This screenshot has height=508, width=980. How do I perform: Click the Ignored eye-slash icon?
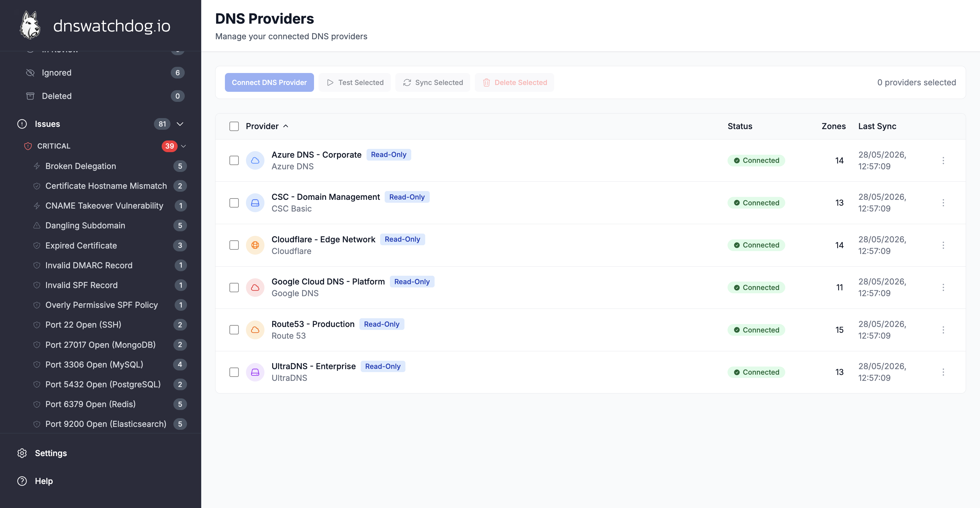click(30, 73)
